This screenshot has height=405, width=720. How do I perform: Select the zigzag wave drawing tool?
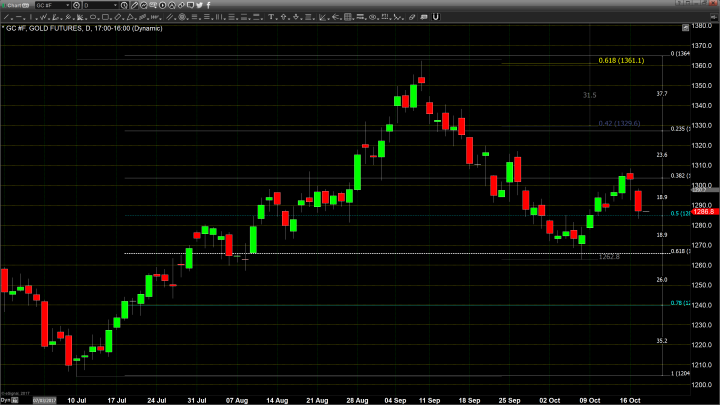[x=44, y=17]
